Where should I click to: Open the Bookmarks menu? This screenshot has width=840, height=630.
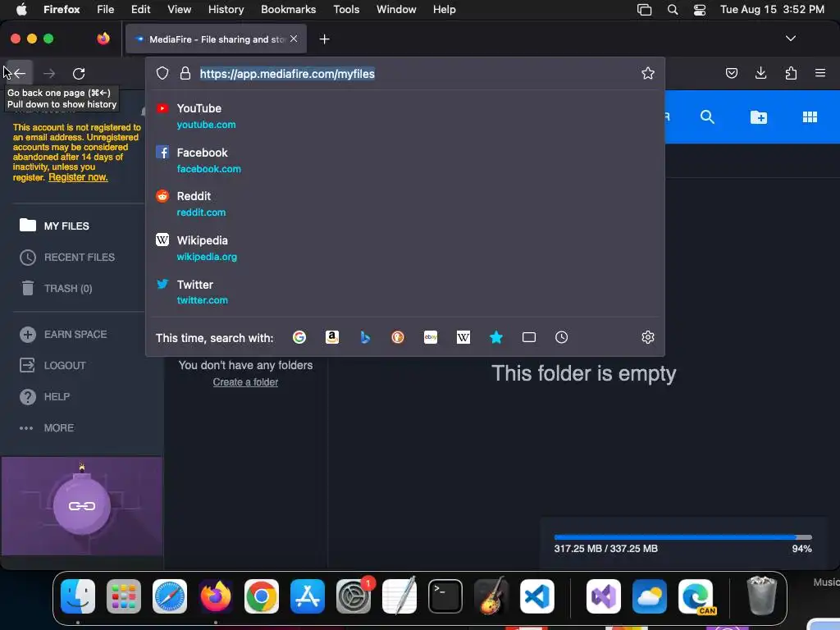288,10
